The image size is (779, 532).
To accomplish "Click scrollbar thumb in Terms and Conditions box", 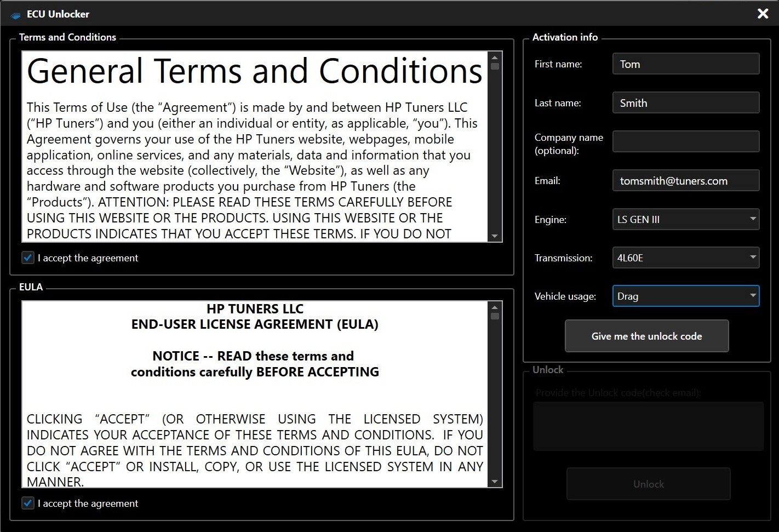I will pos(495,66).
